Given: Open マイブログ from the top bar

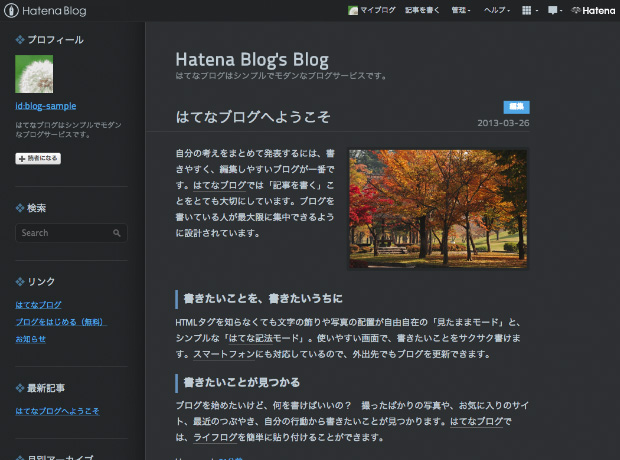Looking at the screenshot, I should pos(378,10).
